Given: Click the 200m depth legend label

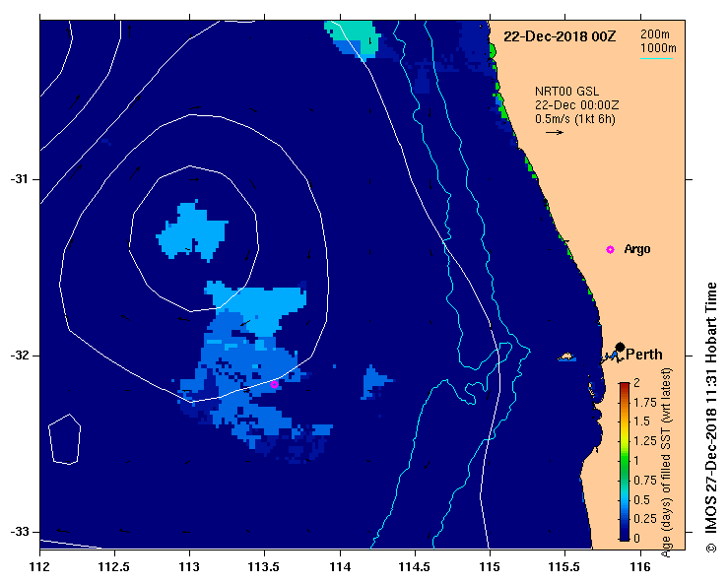Looking at the screenshot, I should click(x=655, y=34).
